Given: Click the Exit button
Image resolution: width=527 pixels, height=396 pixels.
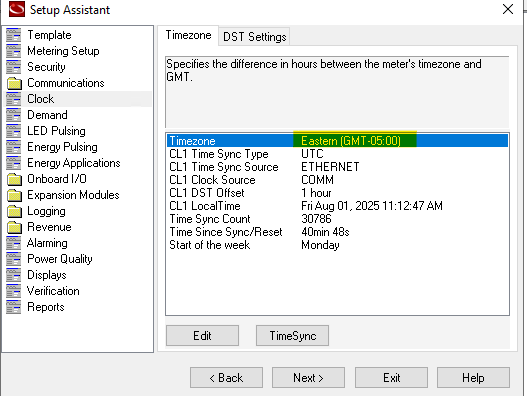Looking at the screenshot, I should tap(391, 378).
